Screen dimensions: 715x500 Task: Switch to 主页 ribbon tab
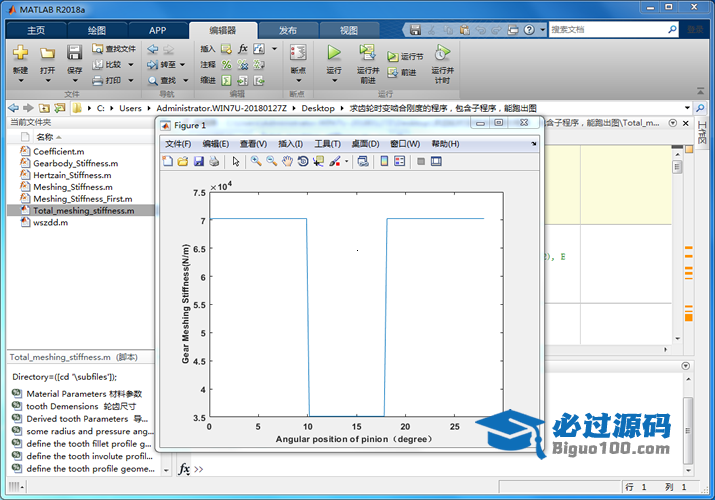(36, 30)
